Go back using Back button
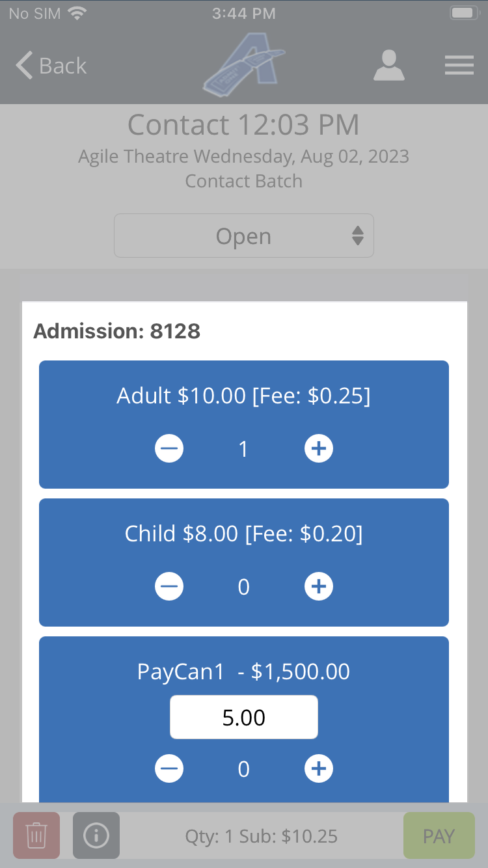488x868 pixels. tap(51, 66)
